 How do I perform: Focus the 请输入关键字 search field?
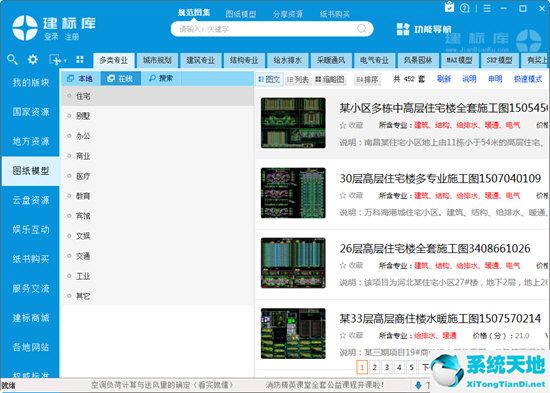pos(272,29)
